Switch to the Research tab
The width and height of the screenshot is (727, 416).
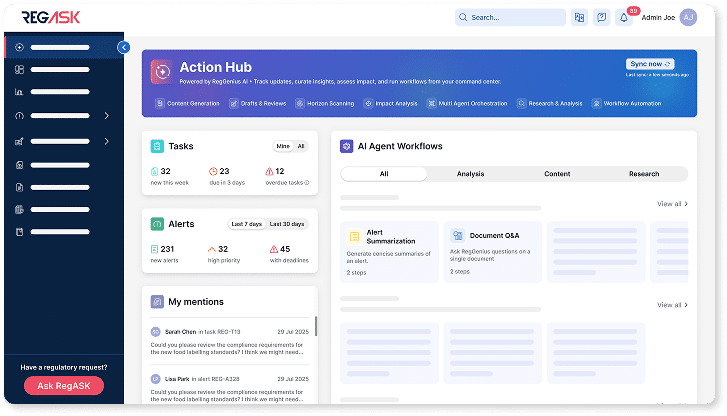point(644,174)
